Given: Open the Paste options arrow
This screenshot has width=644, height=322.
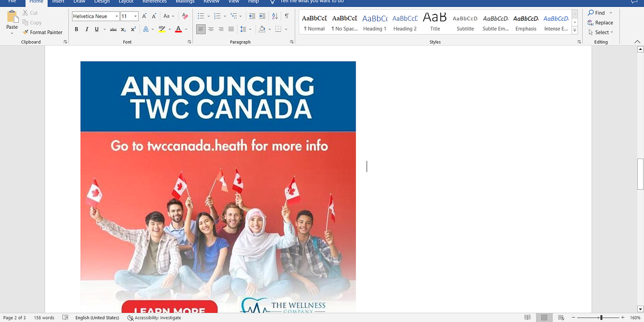Looking at the screenshot, I should [12, 33].
